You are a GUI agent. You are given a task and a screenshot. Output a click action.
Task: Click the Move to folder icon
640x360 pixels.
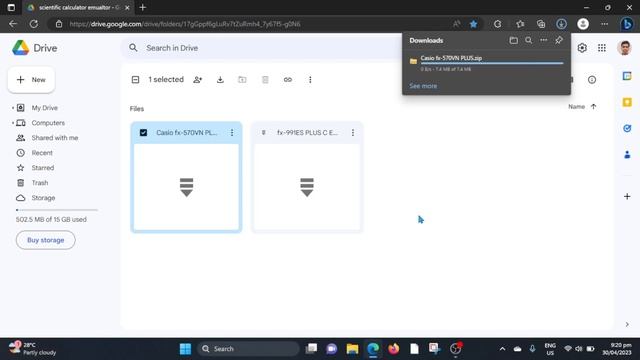click(x=242, y=80)
